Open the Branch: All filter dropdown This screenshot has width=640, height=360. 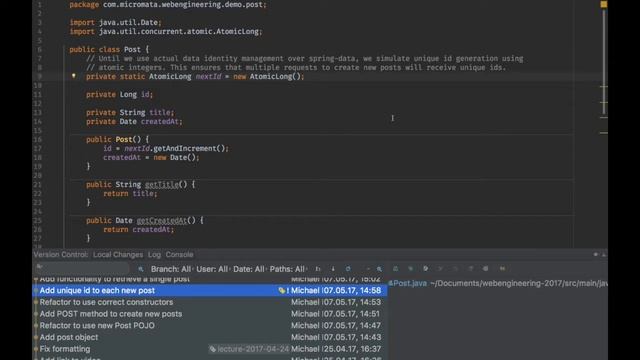click(x=171, y=269)
